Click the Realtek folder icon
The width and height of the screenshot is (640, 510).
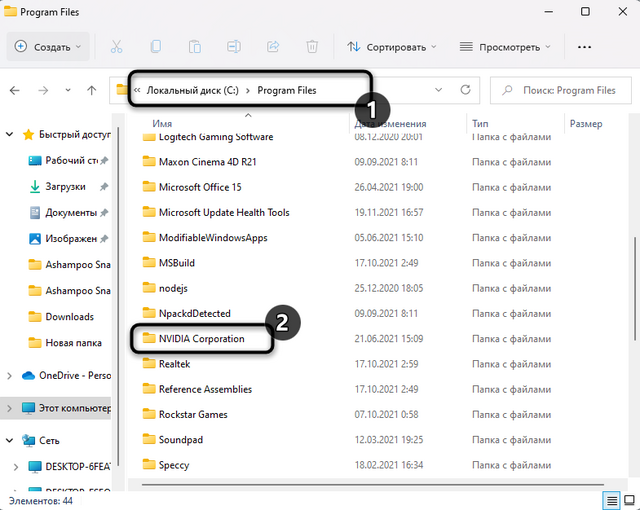[149, 364]
